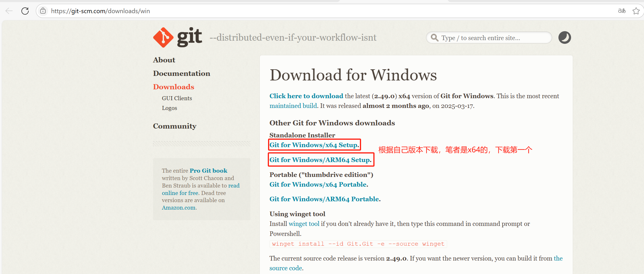Click 'Using winget tool' heading
This screenshot has height=274, width=644.
click(297, 214)
